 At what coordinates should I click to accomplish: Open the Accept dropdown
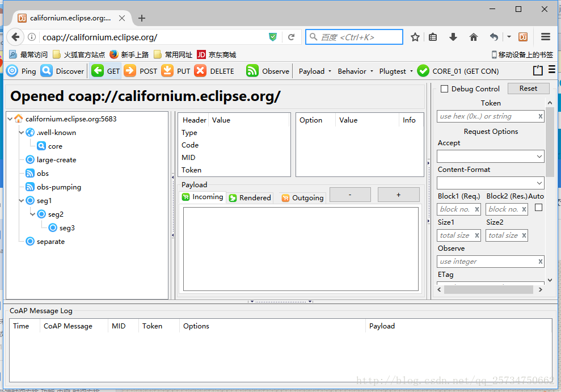491,157
